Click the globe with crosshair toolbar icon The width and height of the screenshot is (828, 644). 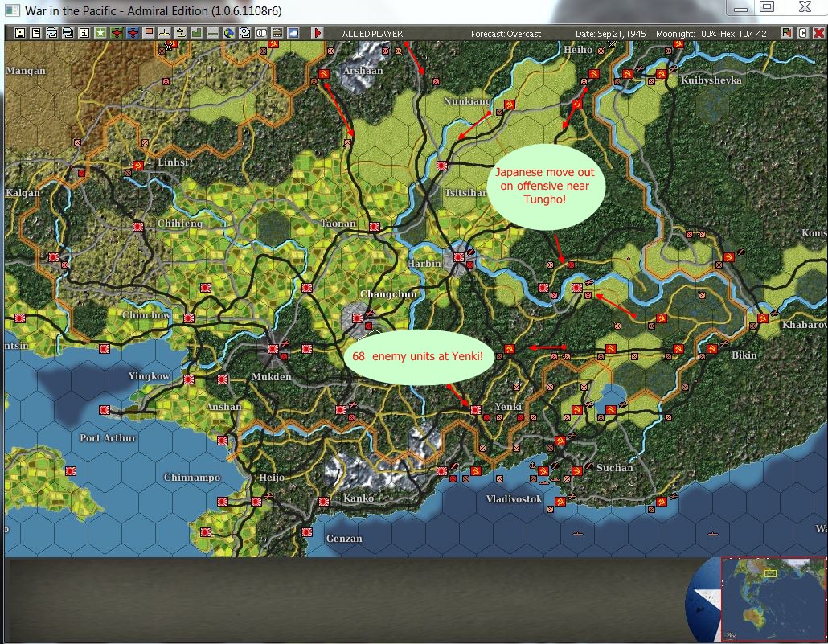pos(245,33)
